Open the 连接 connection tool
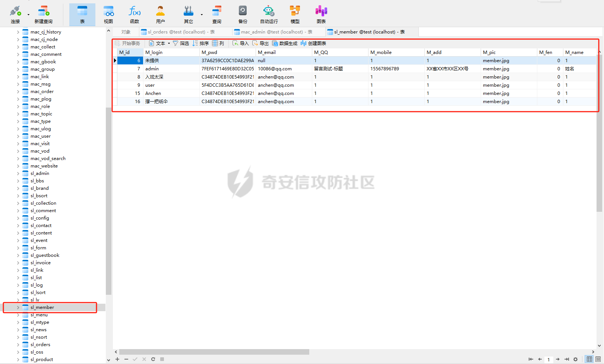This screenshot has height=364, width=604. click(x=15, y=15)
